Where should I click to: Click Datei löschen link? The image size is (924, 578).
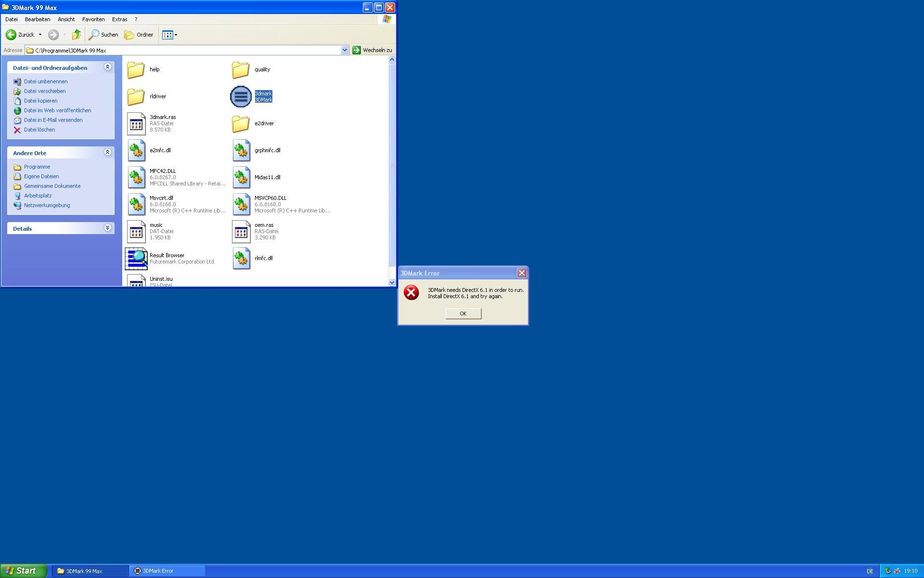point(39,130)
